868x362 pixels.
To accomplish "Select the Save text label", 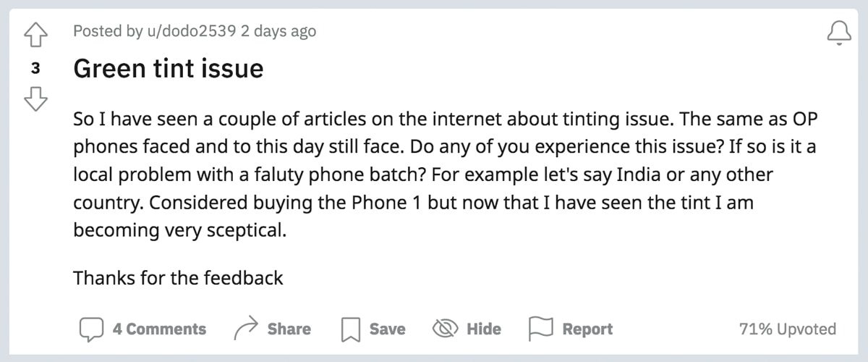I will click(387, 329).
